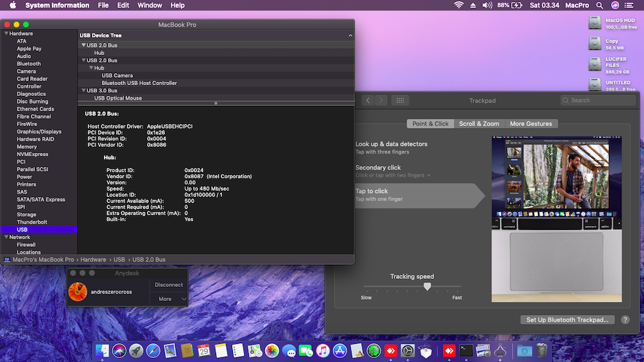Screen dimensions: 644x362
Task: Open the Secondary click options dropdown
Action: pos(393,175)
